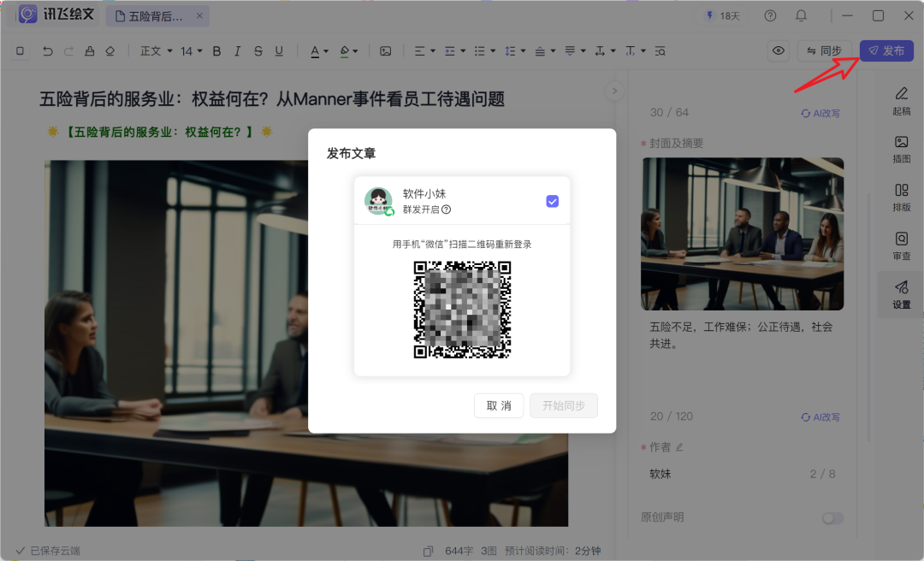Expand the highlight color dropdown arrow

355,51
